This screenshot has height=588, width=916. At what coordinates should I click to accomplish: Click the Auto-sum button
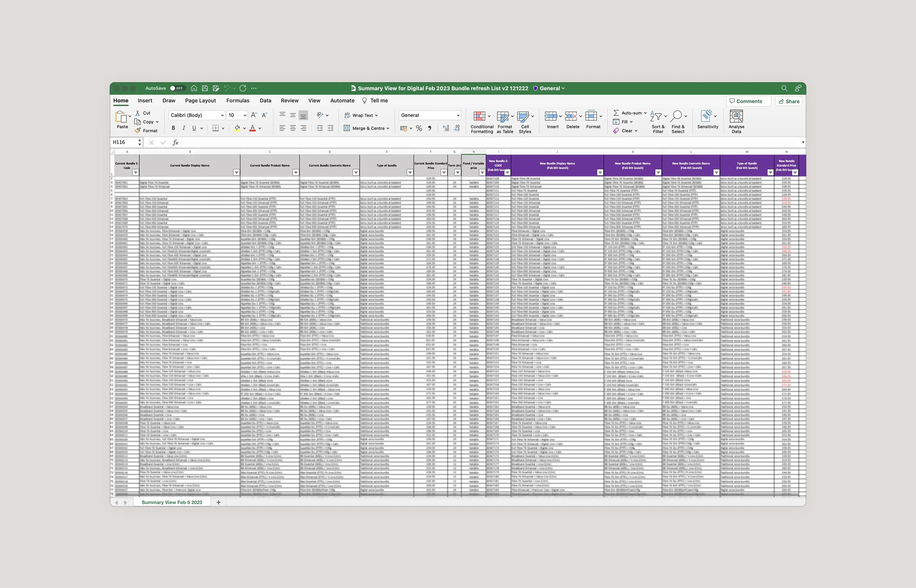629,113
